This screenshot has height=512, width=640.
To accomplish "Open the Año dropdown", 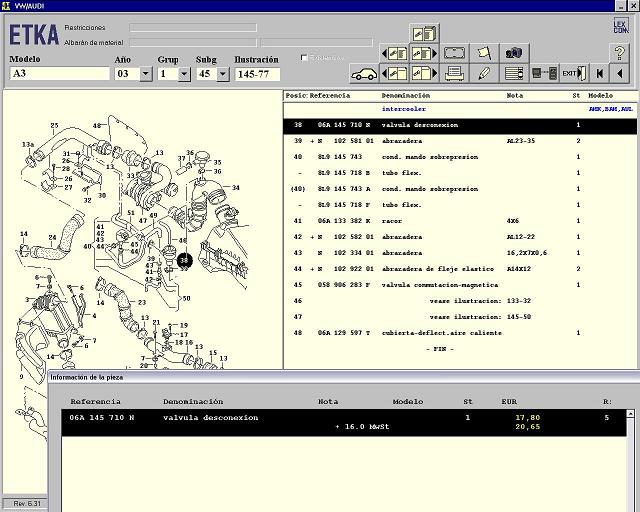I will pyautogui.click(x=146, y=74).
